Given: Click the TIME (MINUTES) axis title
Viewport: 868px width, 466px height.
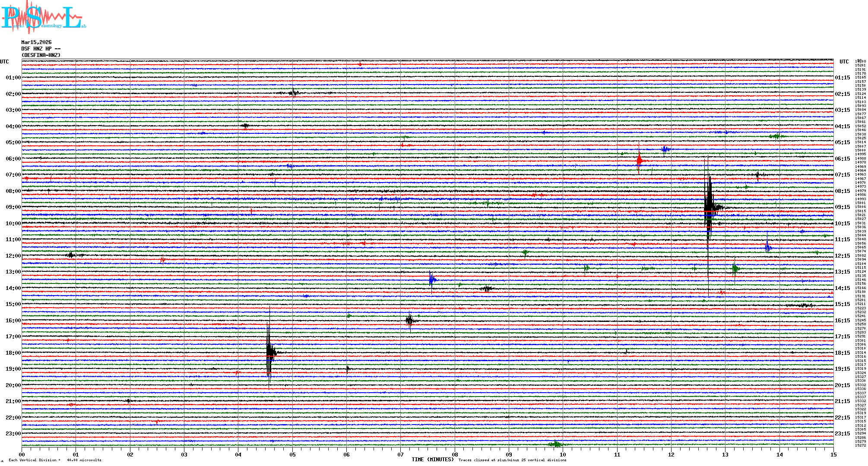Looking at the screenshot, I should point(433,460).
